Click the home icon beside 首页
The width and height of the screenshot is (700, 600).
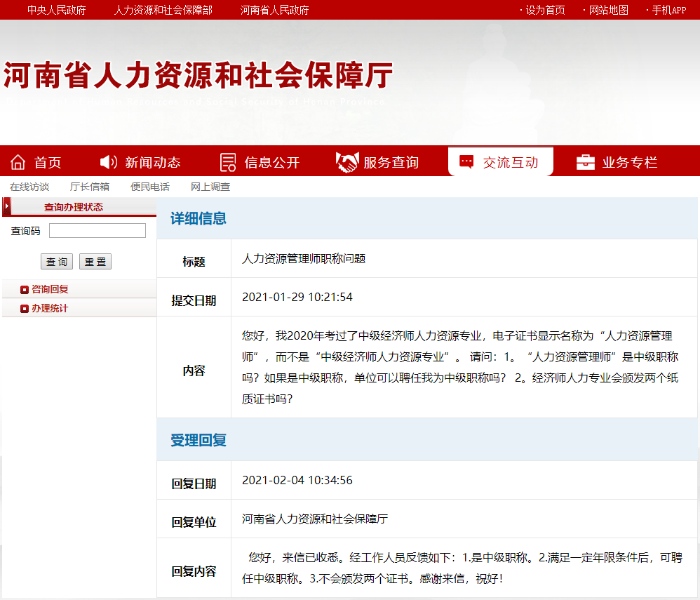point(18,162)
